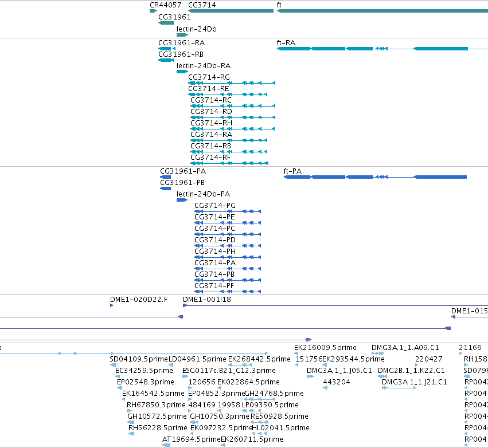Select EST EK022864.5prime
488x448 pixels.
tap(248, 382)
